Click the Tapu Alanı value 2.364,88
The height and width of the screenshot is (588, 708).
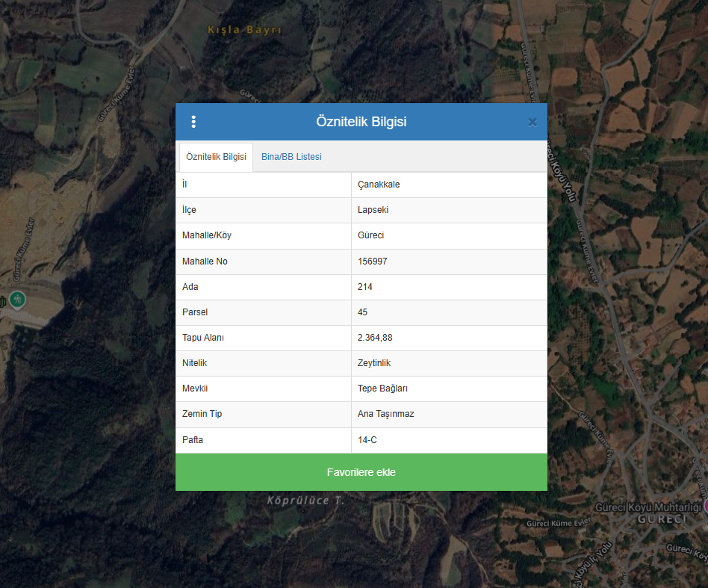(x=375, y=338)
